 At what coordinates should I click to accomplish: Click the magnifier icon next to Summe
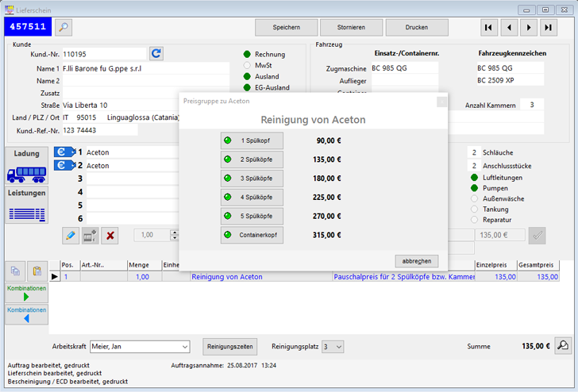(562, 346)
